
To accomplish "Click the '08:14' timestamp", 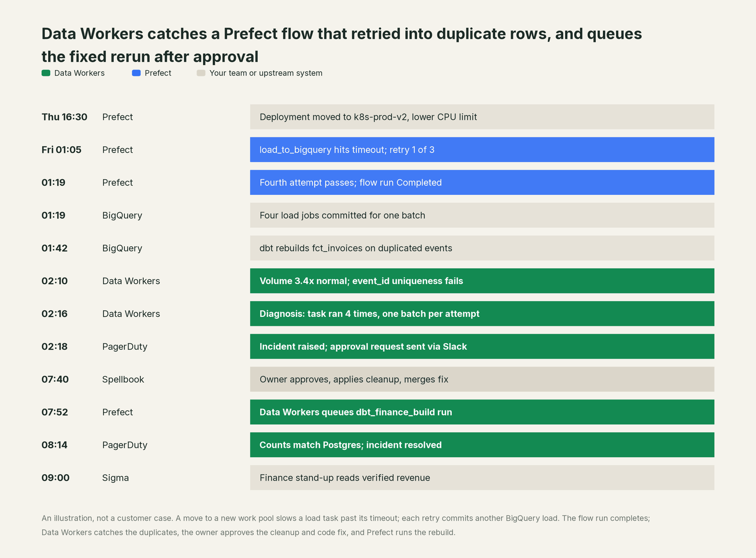I will (54, 445).
